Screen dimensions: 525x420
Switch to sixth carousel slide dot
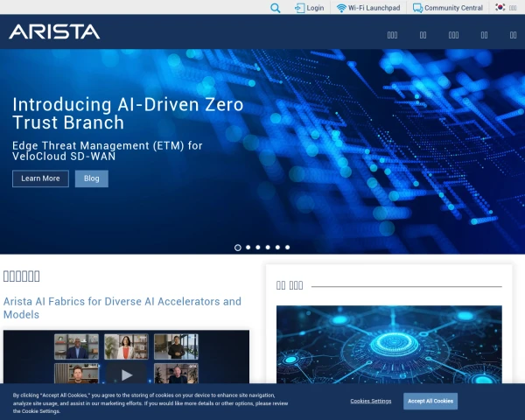287,247
